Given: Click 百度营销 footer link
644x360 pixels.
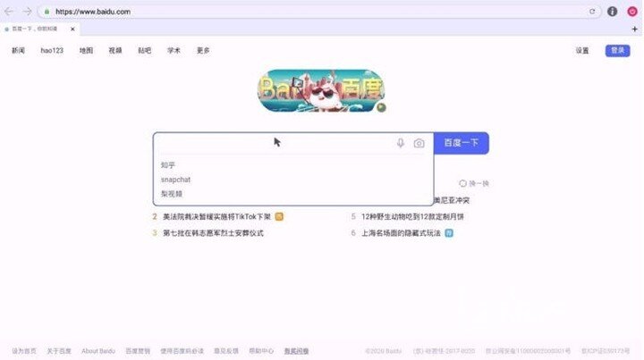Looking at the screenshot, I should click(138, 351).
